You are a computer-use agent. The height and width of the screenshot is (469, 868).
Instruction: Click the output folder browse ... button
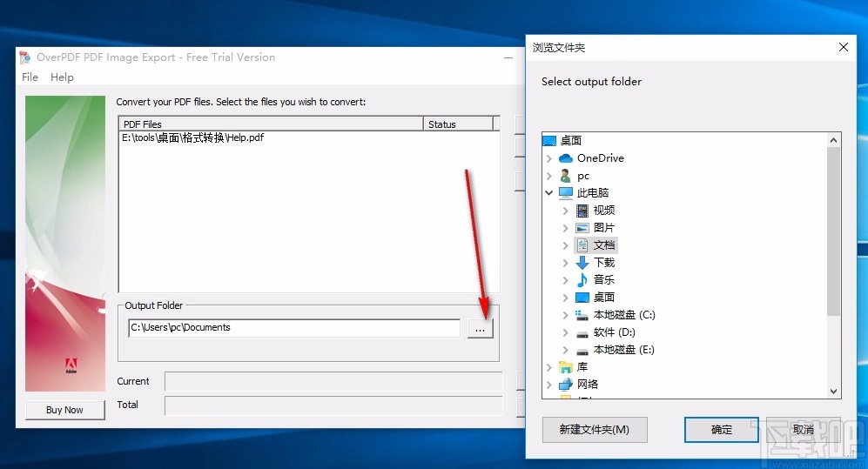click(x=480, y=329)
